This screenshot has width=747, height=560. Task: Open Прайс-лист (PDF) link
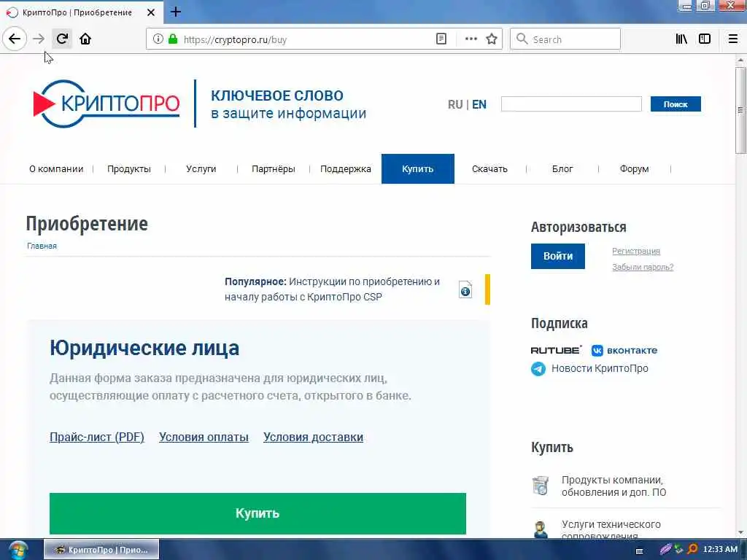point(97,437)
